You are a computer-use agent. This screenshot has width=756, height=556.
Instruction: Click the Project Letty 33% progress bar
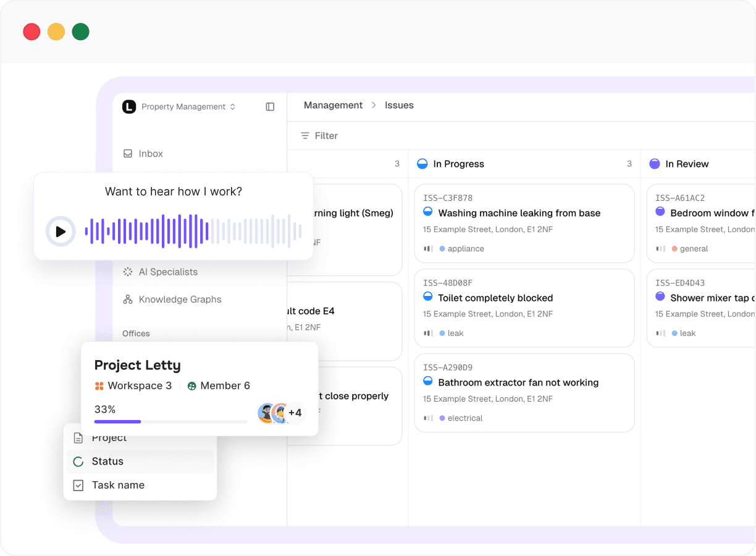pos(170,422)
